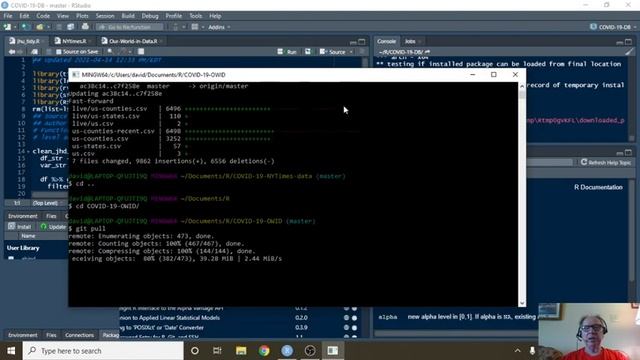Click Update packages button

(53, 227)
